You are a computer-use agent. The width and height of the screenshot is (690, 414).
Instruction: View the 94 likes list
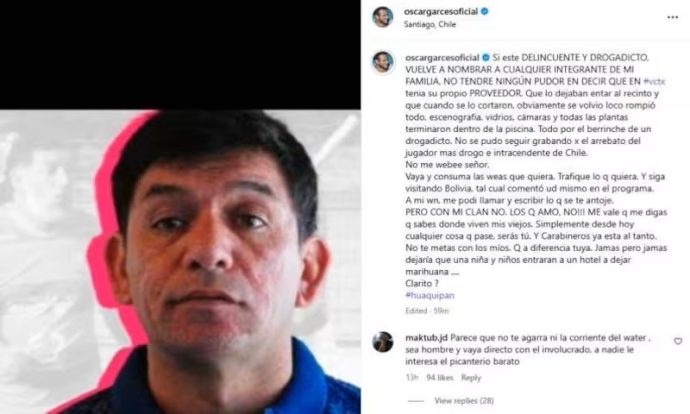(x=440, y=377)
